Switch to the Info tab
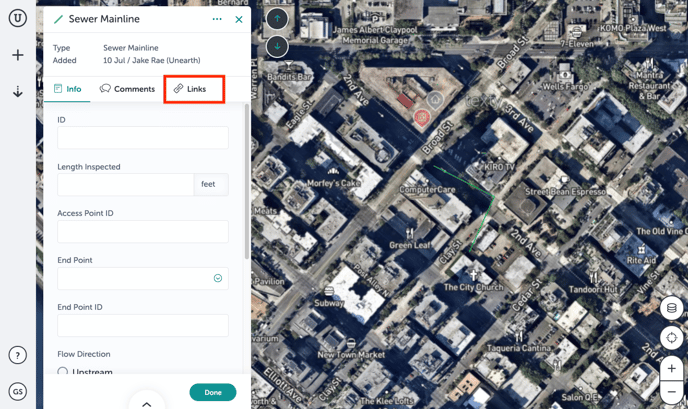The image size is (688, 409). click(x=67, y=89)
